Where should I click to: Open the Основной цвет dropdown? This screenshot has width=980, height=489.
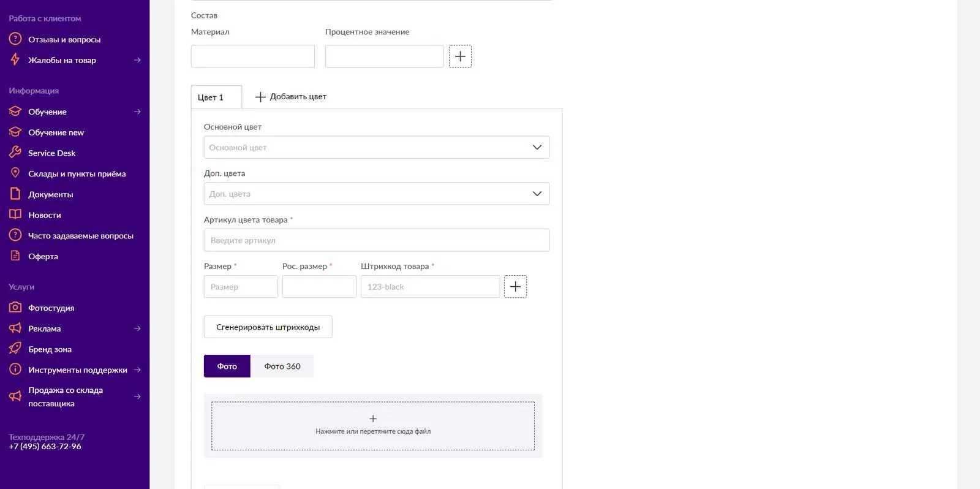pos(376,147)
